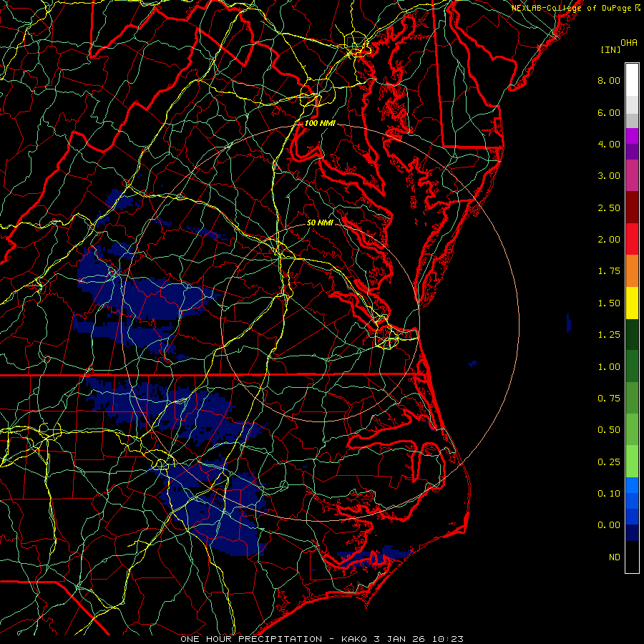The height and width of the screenshot is (644, 644).
Task: Click the yellow 1.50 legend swatch
Action: tap(632, 303)
